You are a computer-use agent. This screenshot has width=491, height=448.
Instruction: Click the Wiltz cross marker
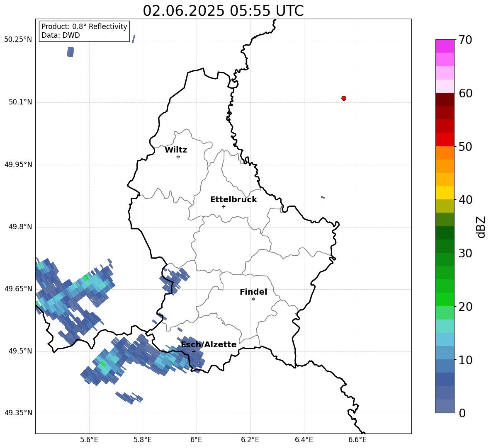click(x=178, y=157)
